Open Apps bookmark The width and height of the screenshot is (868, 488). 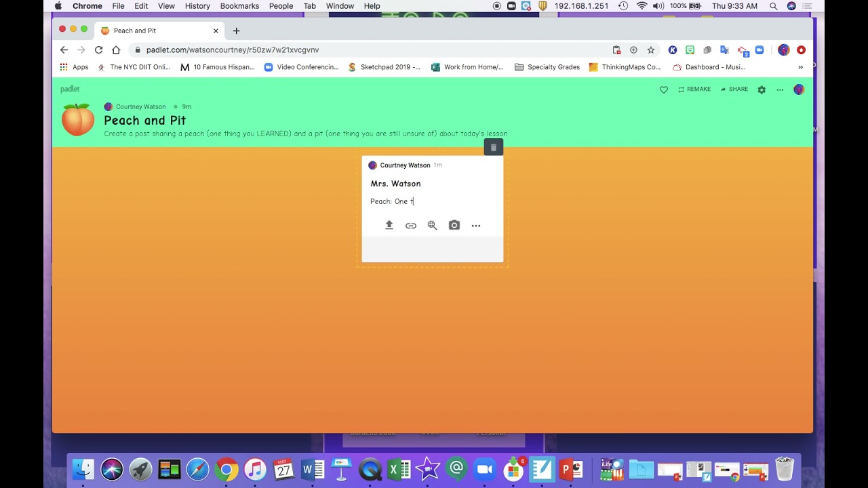(x=74, y=67)
